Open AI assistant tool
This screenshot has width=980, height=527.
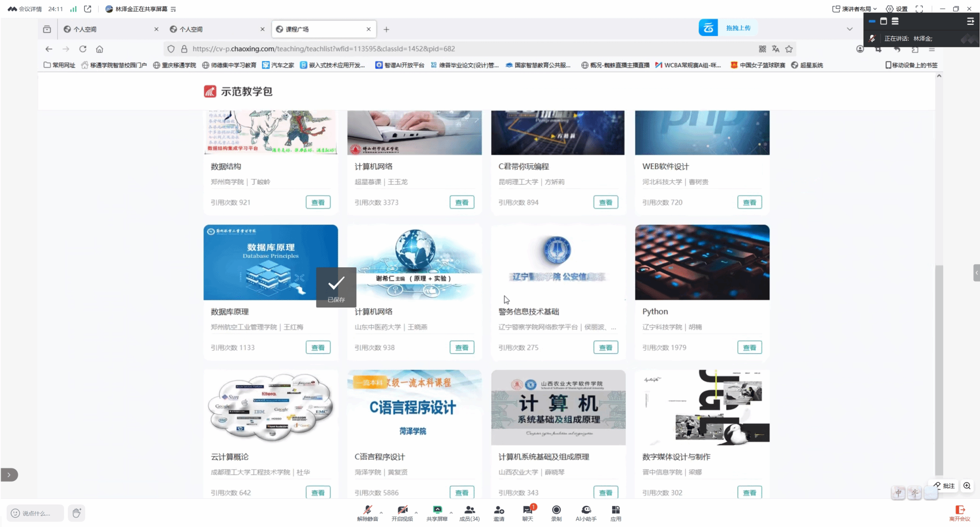(586, 510)
